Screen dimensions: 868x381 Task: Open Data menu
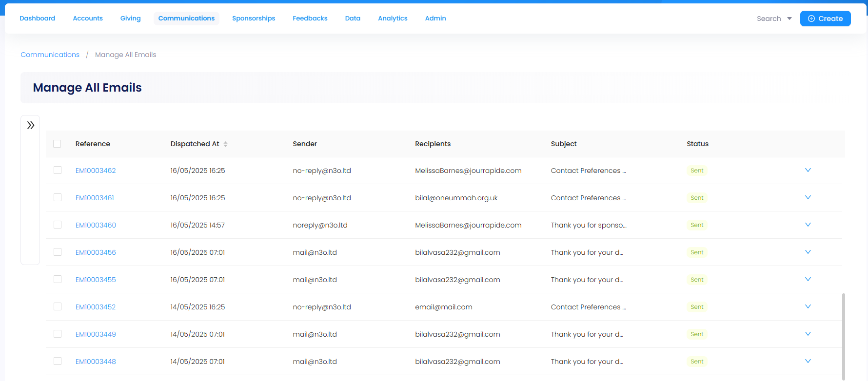353,19
